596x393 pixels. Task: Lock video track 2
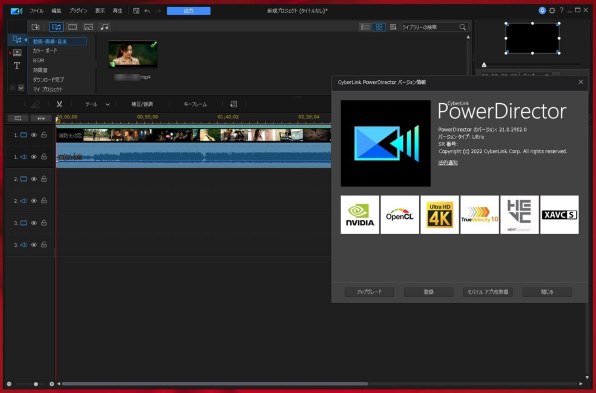44,178
